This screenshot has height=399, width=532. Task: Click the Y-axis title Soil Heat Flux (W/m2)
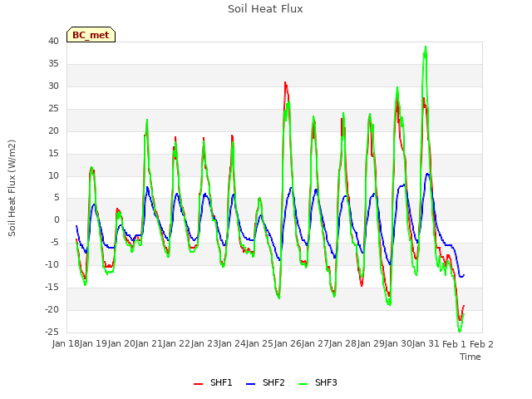click(x=12, y=188)
